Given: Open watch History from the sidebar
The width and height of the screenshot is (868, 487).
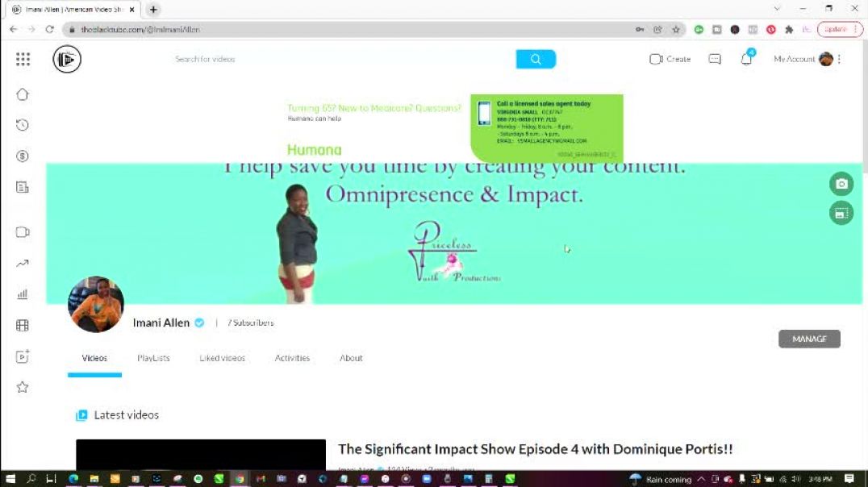Looking at the screenshot, I should (22, 125).
